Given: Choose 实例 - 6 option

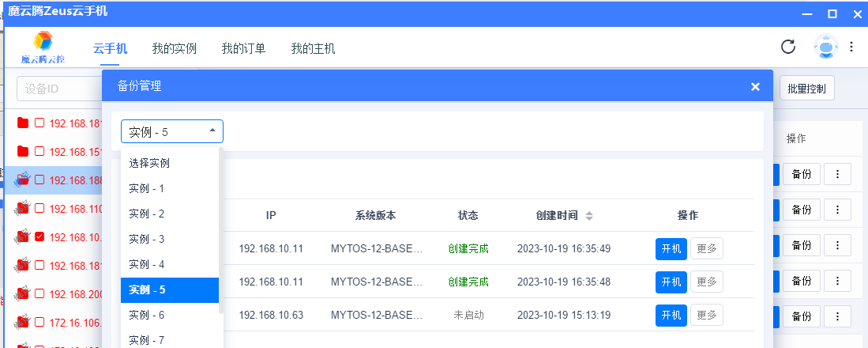Looking at the screenshot, I should tap(170, 316).
